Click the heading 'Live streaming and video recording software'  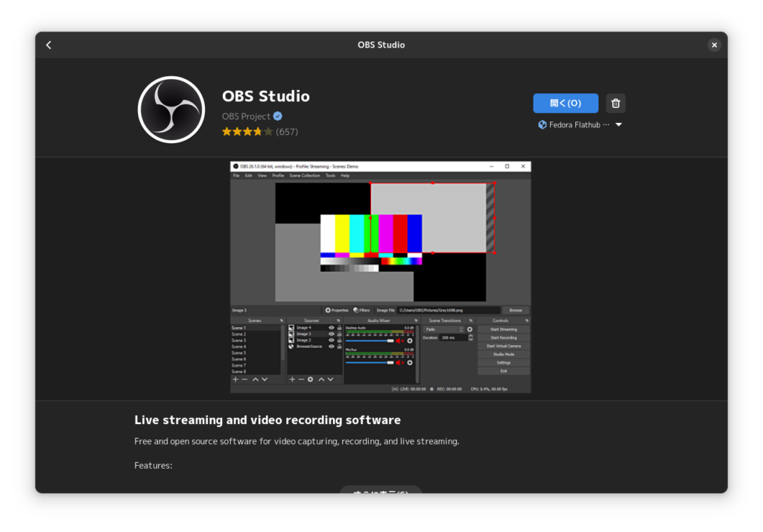(267, 420)
